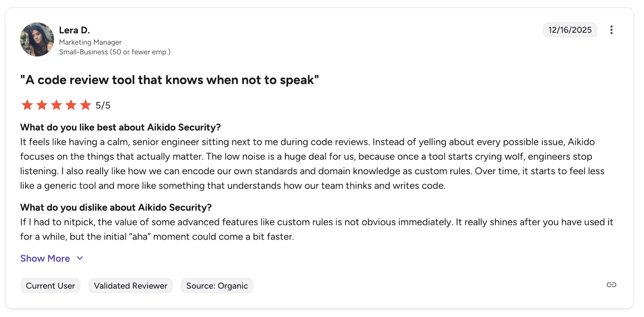Click the Source: Organic tag
644x317 pixels.
(217, 286)
